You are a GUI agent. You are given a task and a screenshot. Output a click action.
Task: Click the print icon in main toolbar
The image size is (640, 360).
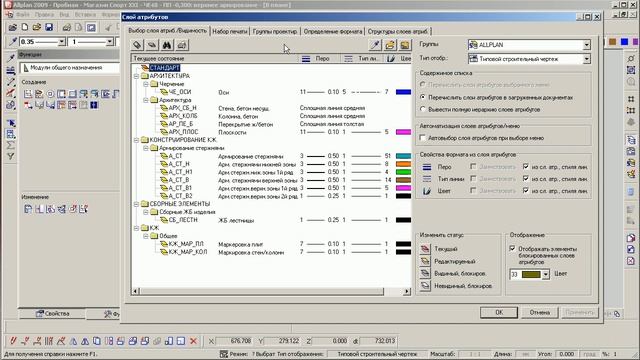(67, 27)
